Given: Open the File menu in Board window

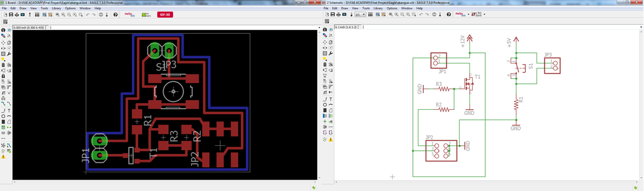Looking at the screenshot, I should coord(4,8).
